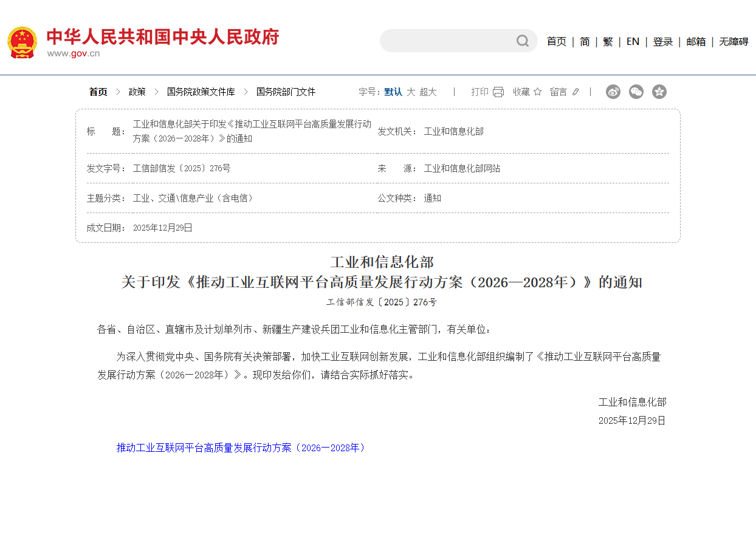756x535 pixels.
Task: Select the 默认 default font size
Action: (x=394, y=92)
